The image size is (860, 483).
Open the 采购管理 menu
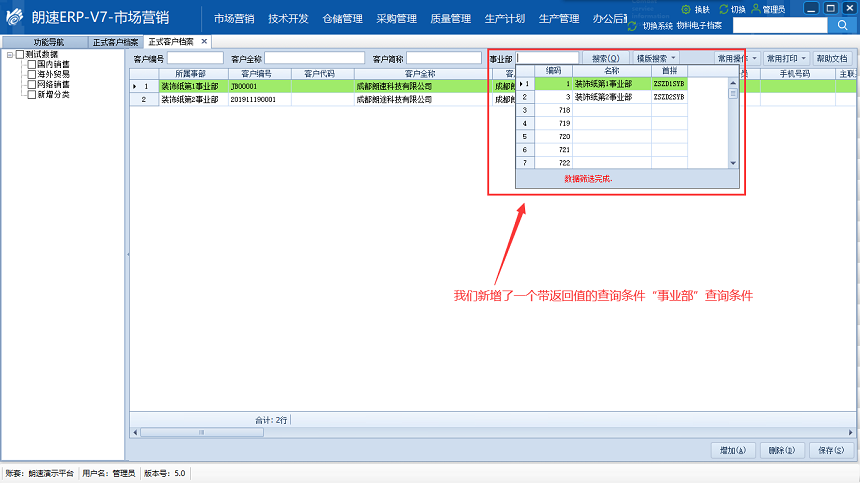point(396,18)
